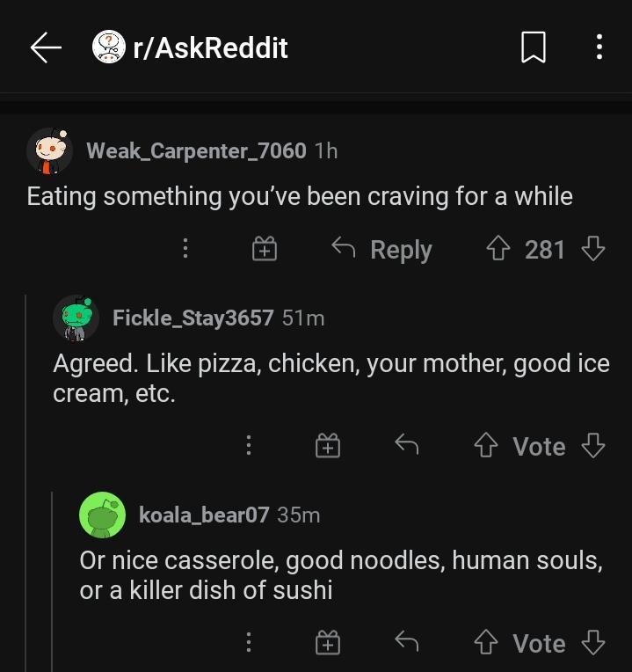632x672 pixels.
Task: Reply to koala_bear07 with arrow icon
Action: point(406,644)
